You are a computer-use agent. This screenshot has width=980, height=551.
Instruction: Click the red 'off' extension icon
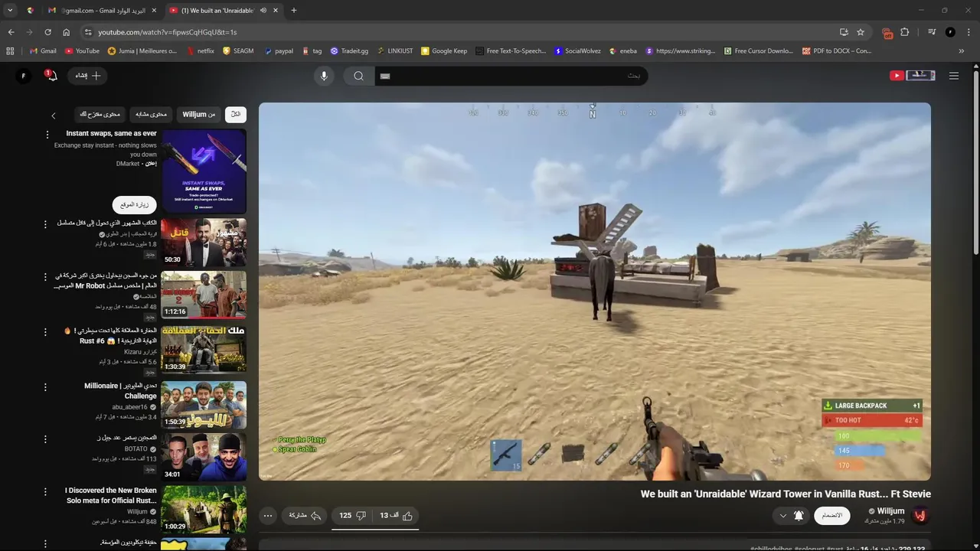887,33
